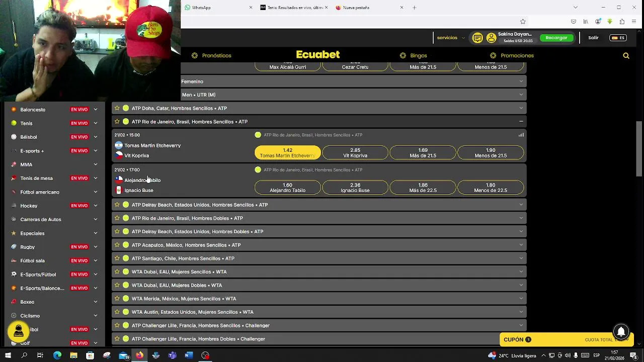Viewport: 644px width, 362px height.
Task: Favorite WTA Dubai Mujeres Sencillos star
Action: pyautogui.click(x=117, y=272)
